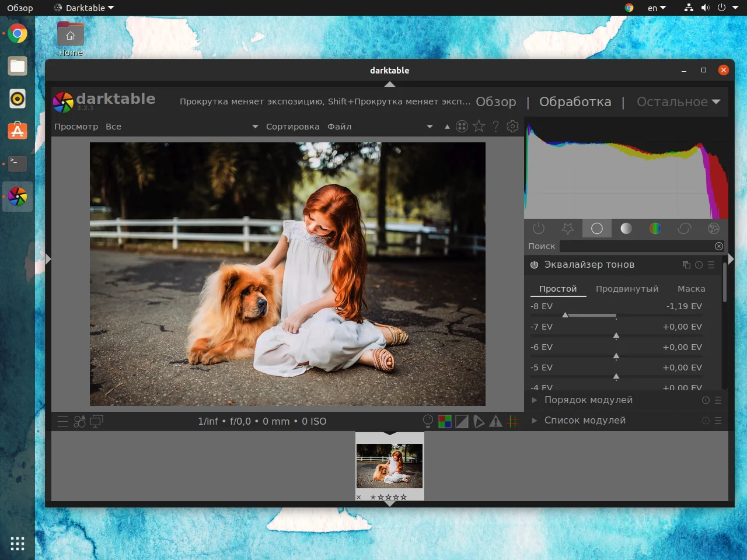The image size is (747, 560).
Task: Toggle the soft proofing icon
Action: tap(479, 421)
